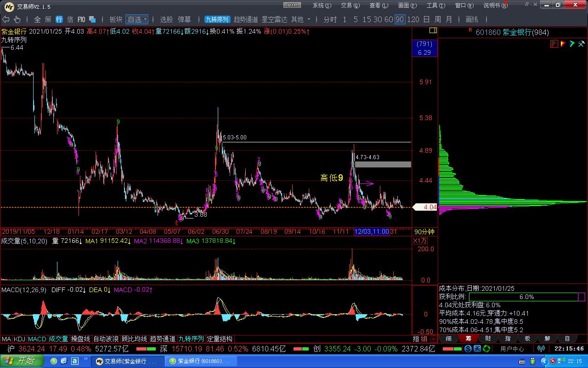Expand the 其他 indicators dropdown
This screenshot has width=588, height=368.
coord(301,19)
